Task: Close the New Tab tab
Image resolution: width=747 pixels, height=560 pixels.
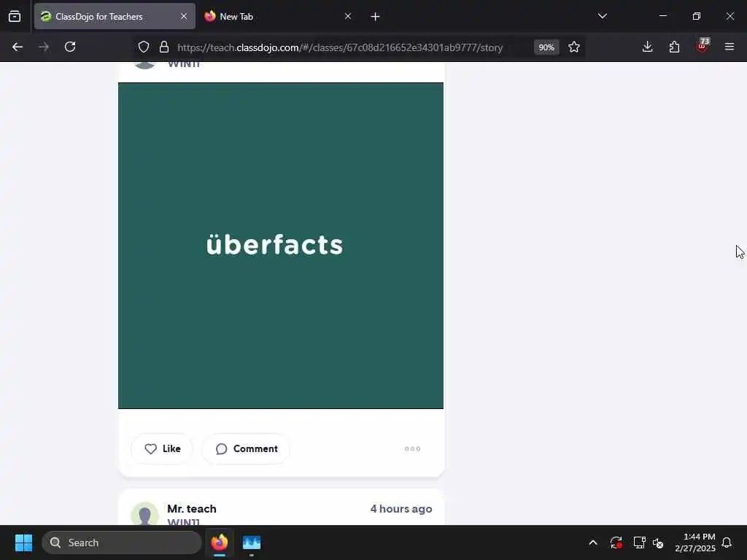Action: [x=348, y=16]
